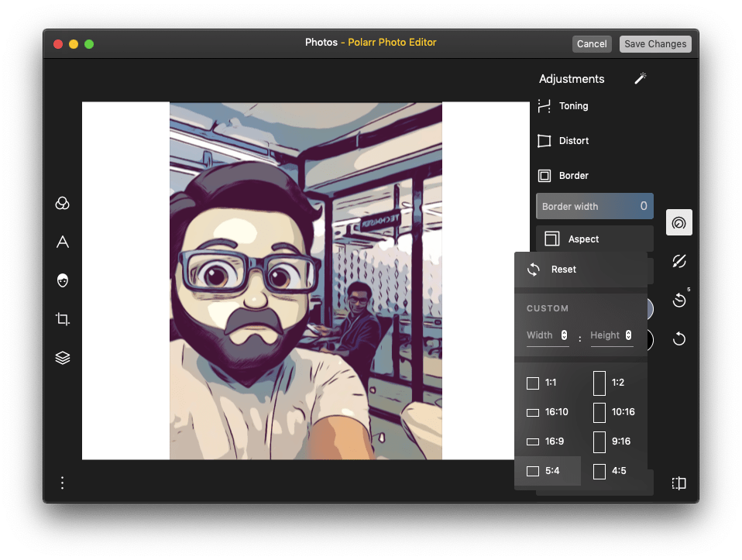Open the History icon on right
This screenshot has width=742, height=560.
[x=679, y=300]
